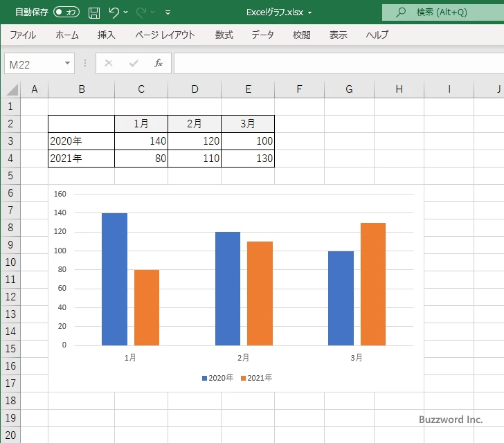The height and width of the screenshot is (443, 504).
Task: Click the Redo arrow icon
Action: (141, 12)
